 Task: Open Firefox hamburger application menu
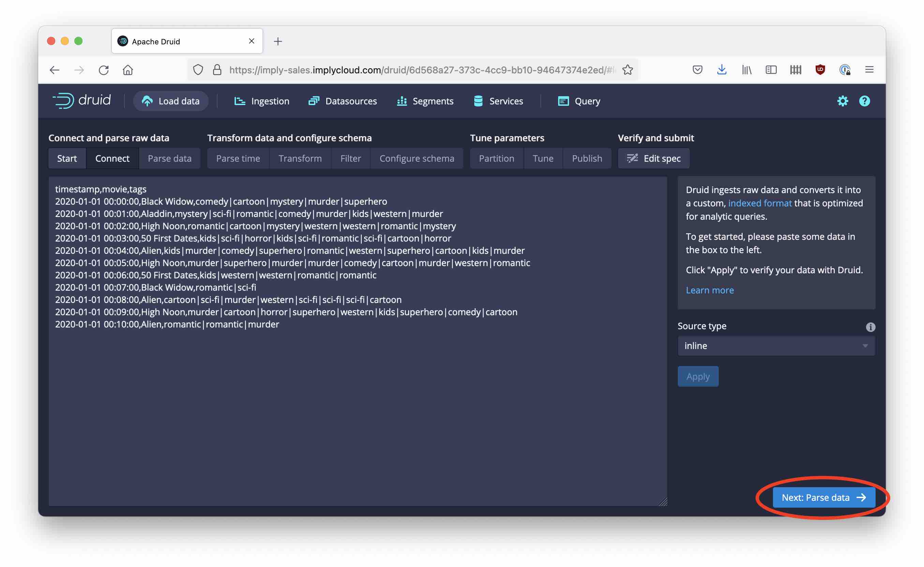point(869,70)
